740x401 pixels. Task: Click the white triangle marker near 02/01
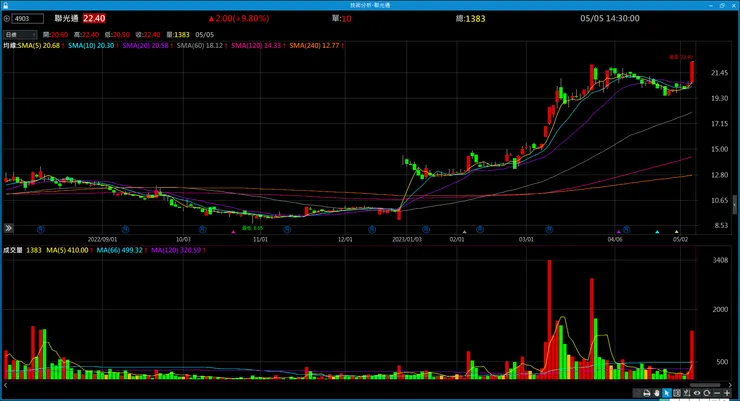(x=464, y=232)
